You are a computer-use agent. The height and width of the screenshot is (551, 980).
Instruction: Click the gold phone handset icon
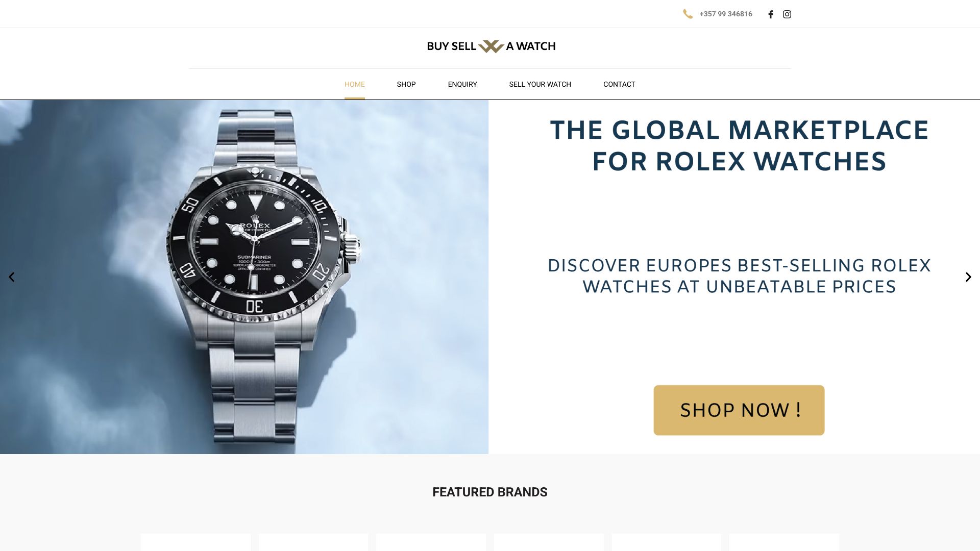(688, 14)
